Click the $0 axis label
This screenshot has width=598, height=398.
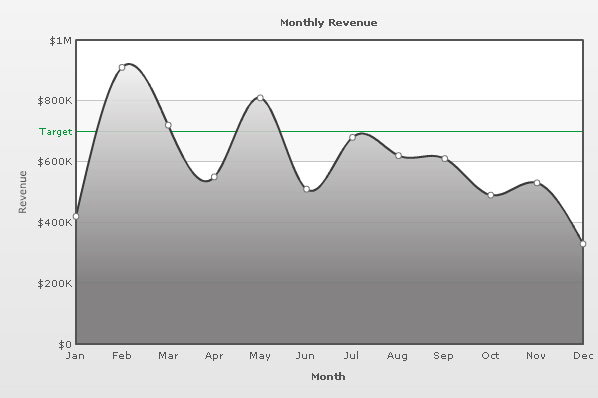[x=65, y=345]
